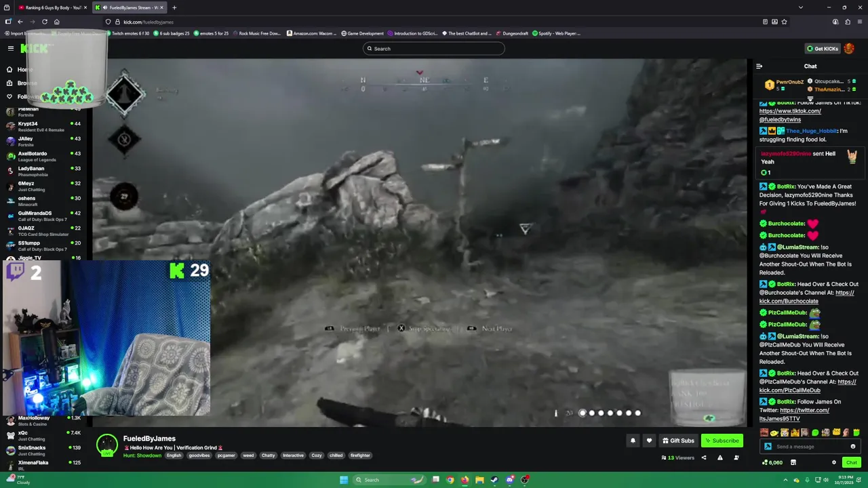Open the browser extensions icon

point(848,22)
